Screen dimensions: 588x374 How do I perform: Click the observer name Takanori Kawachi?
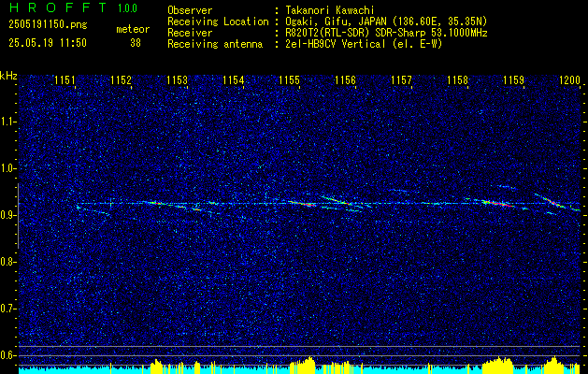click(332, 10)
